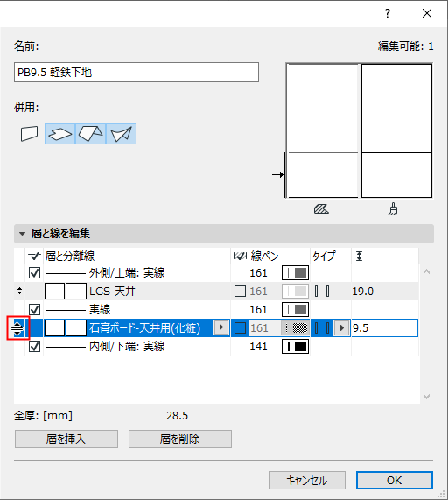Click fill preview icon of 石膏ボード row
Viewport: 448px width, 500px height.
(66, 328)
